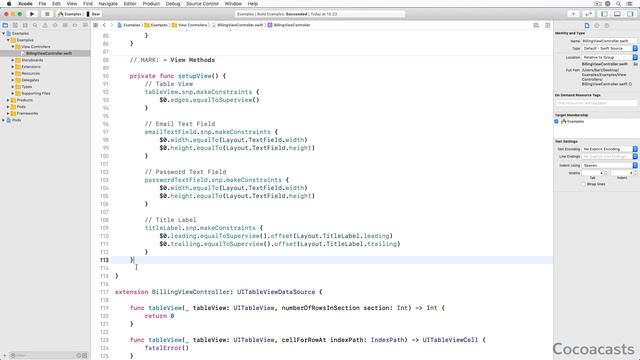Expand the Products group
This screenshot has width=640, height=360.
click(x=8, y=100)
